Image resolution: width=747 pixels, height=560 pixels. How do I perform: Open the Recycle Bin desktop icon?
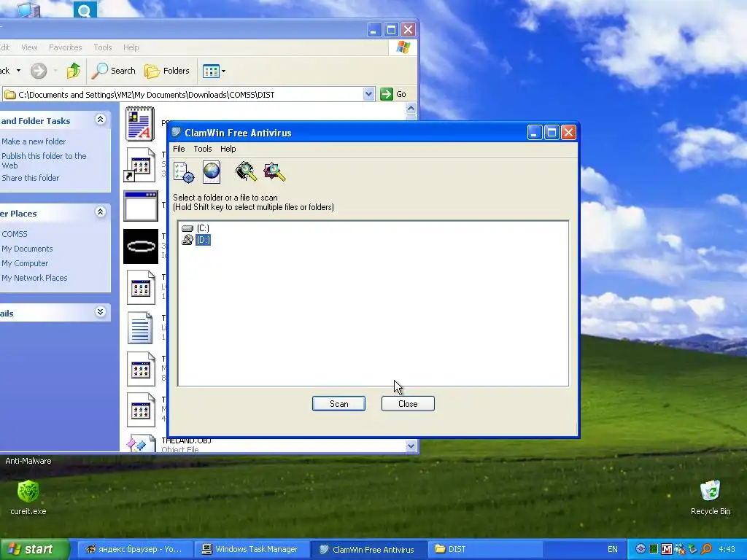point(711,497)
